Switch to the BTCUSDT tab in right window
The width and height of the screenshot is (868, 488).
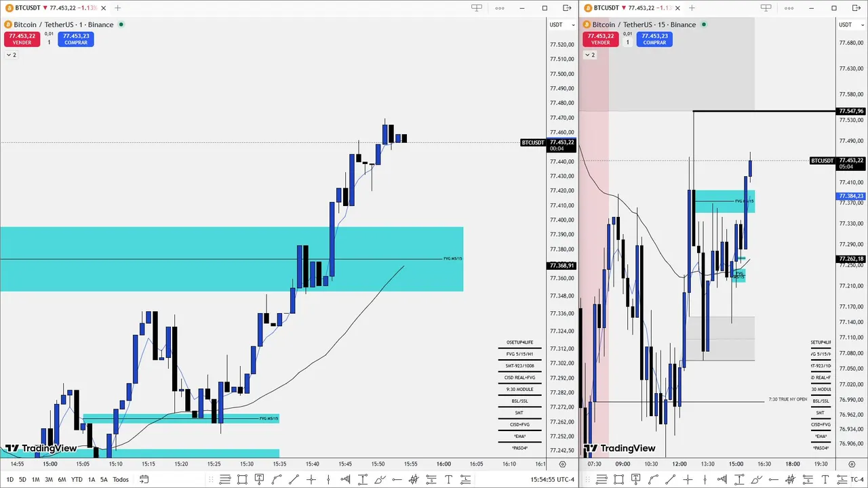pyautogui.click(x=631, y=8)
